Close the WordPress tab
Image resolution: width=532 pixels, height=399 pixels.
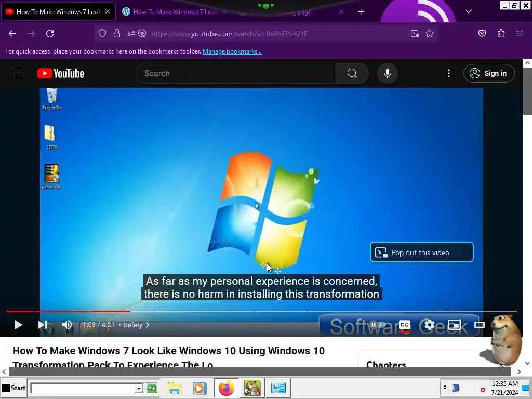(224, 11)
